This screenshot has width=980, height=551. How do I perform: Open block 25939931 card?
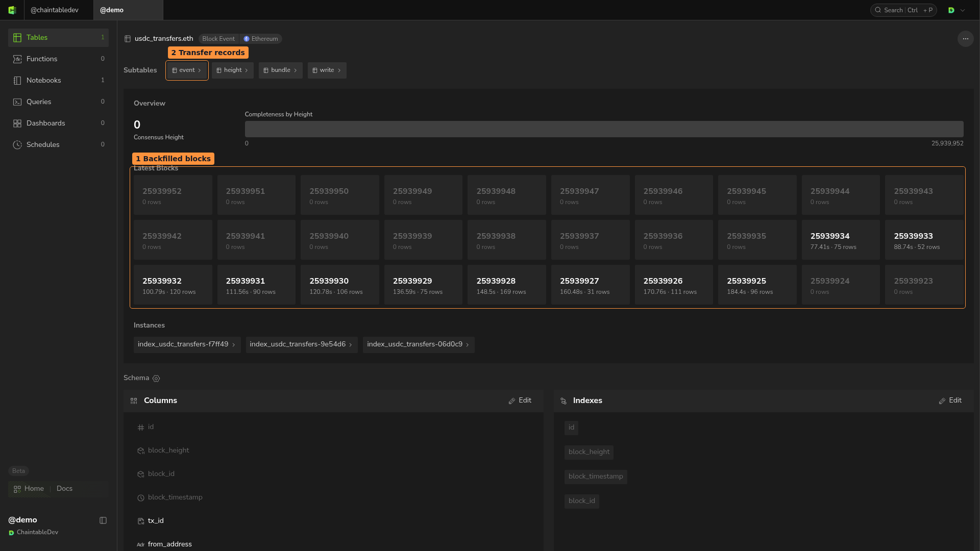tap(256, 285)
